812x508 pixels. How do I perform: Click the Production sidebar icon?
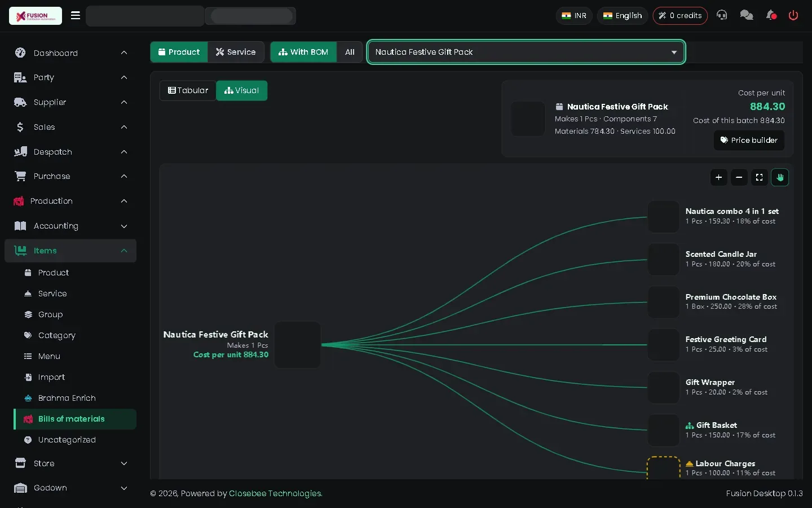click(x=19, y=201)
